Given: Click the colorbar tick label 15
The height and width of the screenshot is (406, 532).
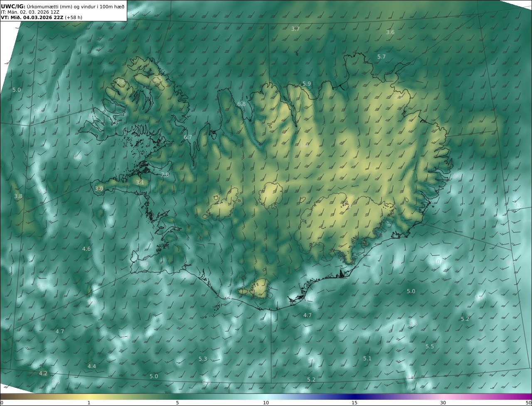Looking at the screenshot, I should [x=355, y=403].
